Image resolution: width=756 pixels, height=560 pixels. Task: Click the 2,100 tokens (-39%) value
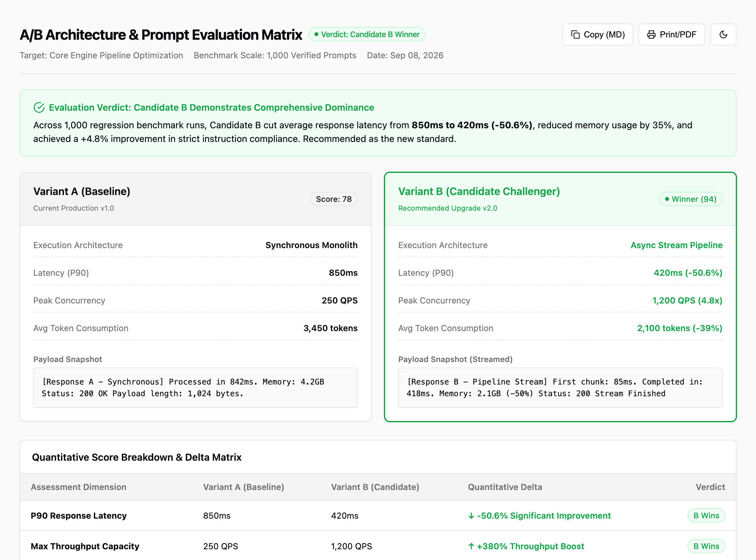680,328
